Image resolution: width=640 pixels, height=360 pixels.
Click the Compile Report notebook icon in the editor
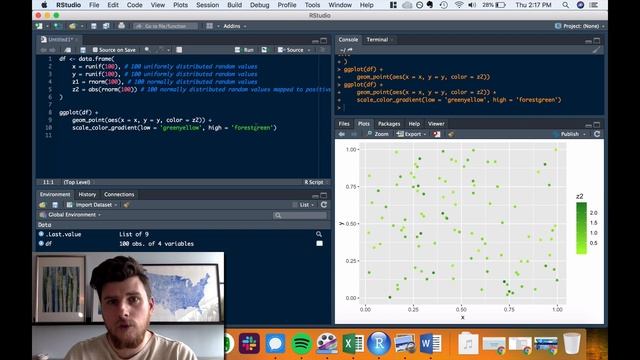[x=179, y=50]
